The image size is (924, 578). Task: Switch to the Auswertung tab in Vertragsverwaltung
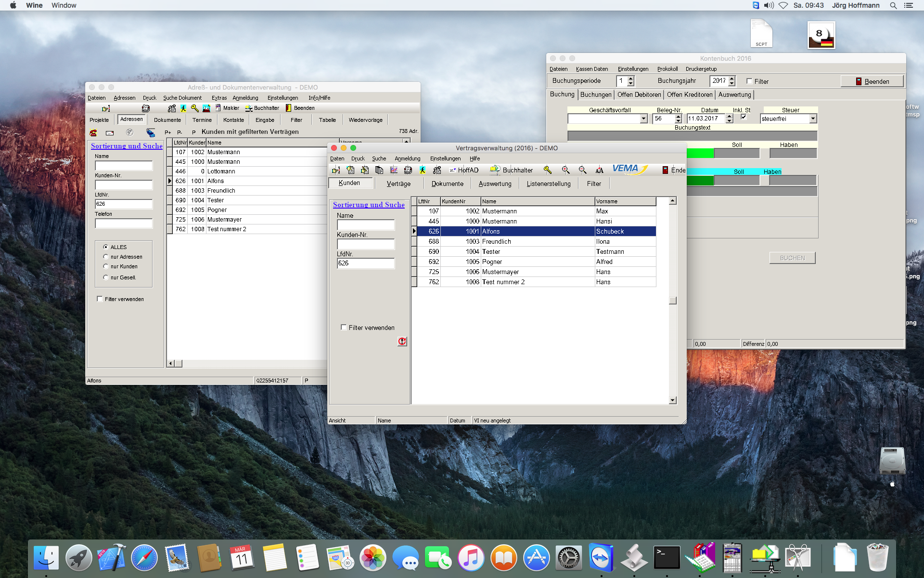point(495,184)
